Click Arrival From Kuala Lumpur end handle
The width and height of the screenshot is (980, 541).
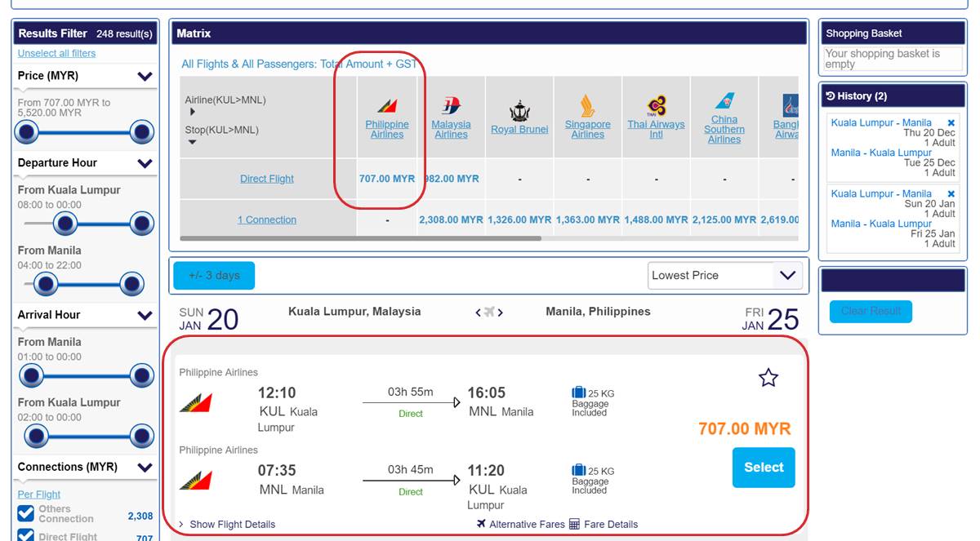tap(142, 437)
